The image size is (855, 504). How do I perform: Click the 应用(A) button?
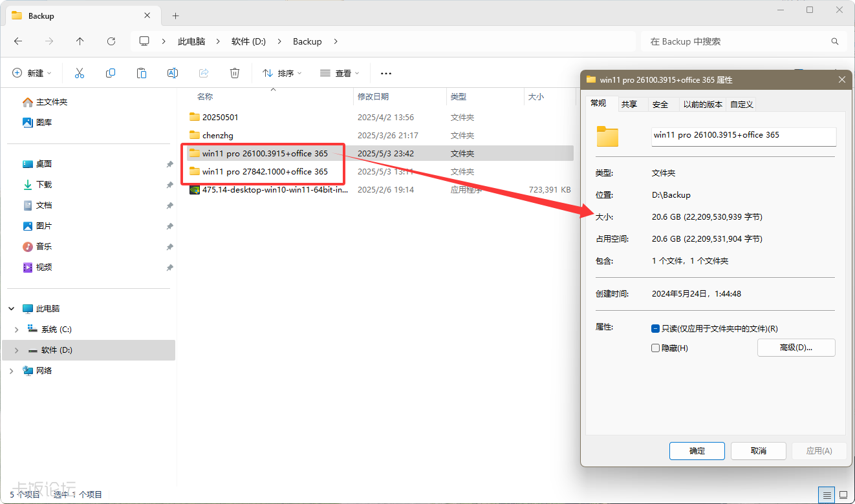point(819,451)
